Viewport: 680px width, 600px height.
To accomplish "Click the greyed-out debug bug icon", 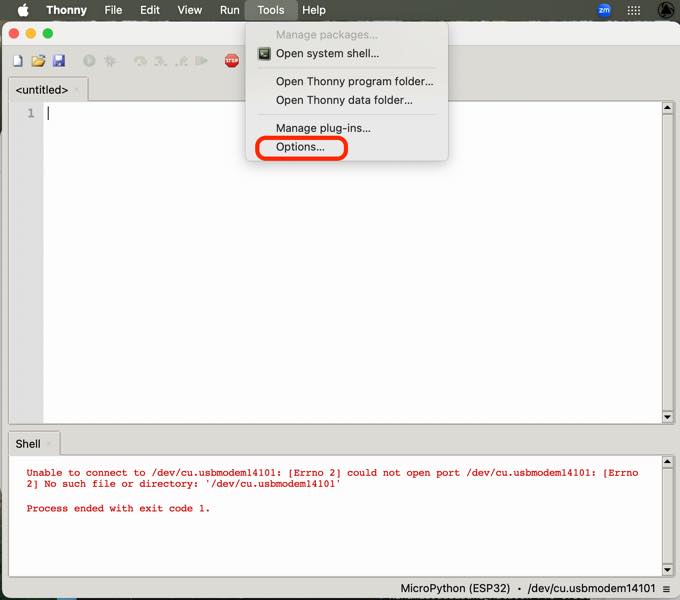I will (110, 61).
